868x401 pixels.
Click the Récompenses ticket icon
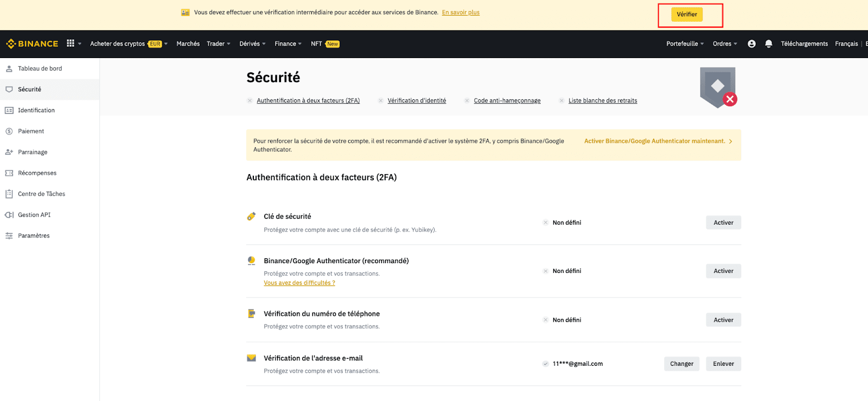pyautogui.click(x=9, y=173)
